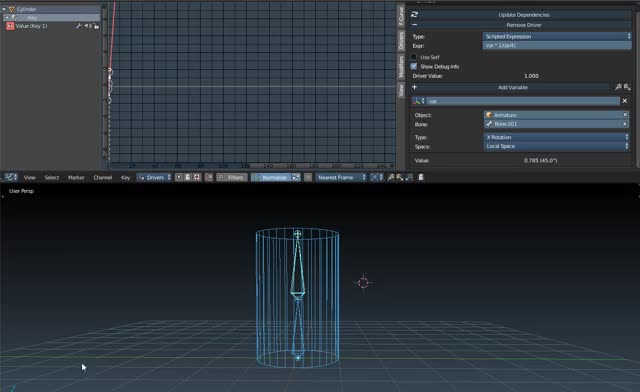Toggle only show errors filter in header
640x392 pixels.
(x=197, y=177)
